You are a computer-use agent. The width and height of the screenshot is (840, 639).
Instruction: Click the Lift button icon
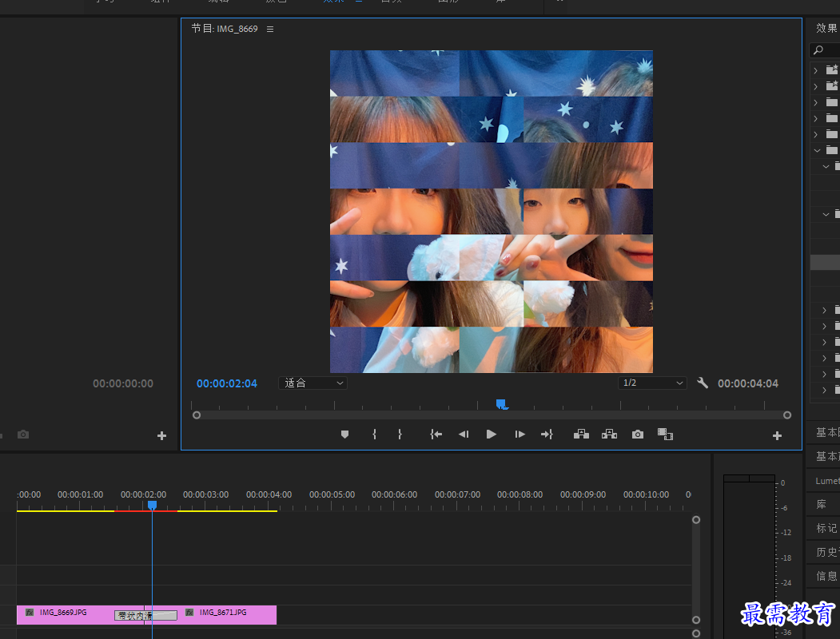point(581,434)
